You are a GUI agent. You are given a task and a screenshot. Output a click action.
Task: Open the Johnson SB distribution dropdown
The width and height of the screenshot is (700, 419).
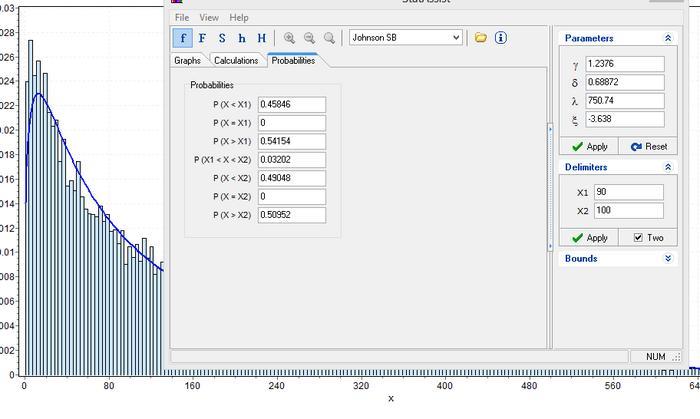406,37
